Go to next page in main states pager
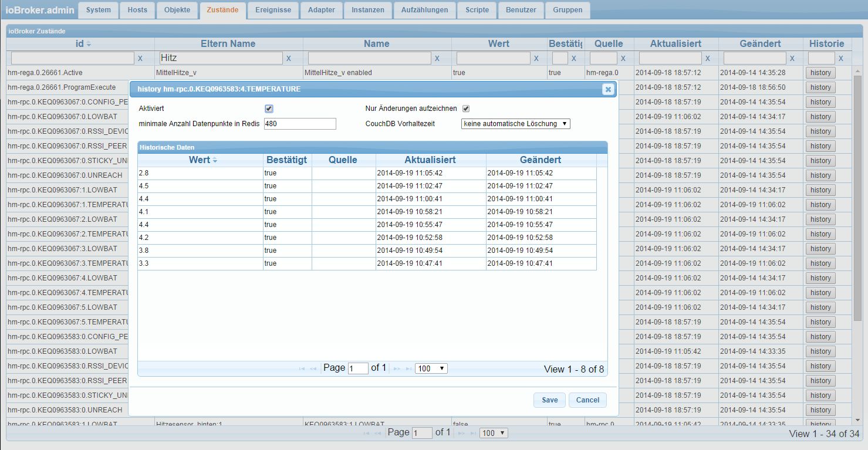Image resolution: width=868 pixels, height=450 pixels. [461, 433]
